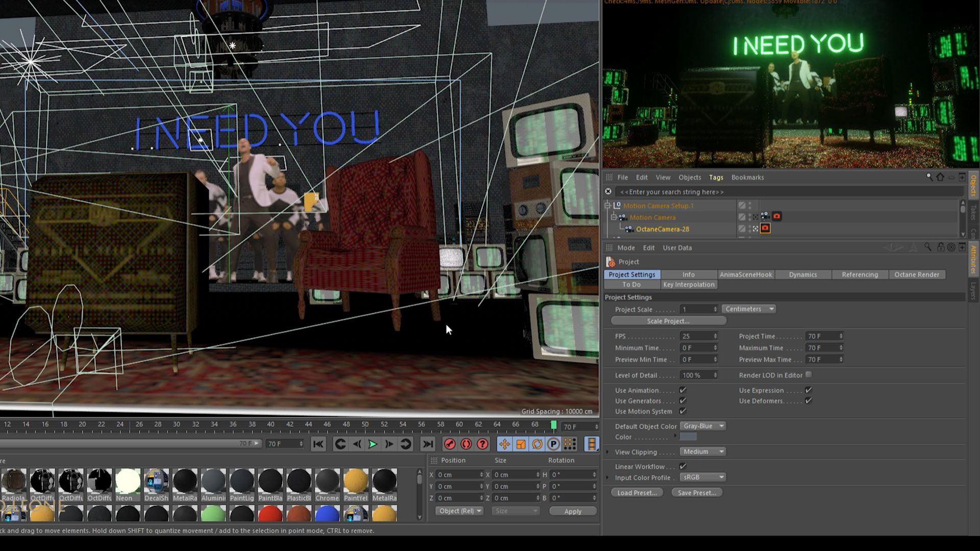Viewport: 980px width, 551px height.
Task: Open the Centimeters unit dropdown
Action: [x=749, y=309]
